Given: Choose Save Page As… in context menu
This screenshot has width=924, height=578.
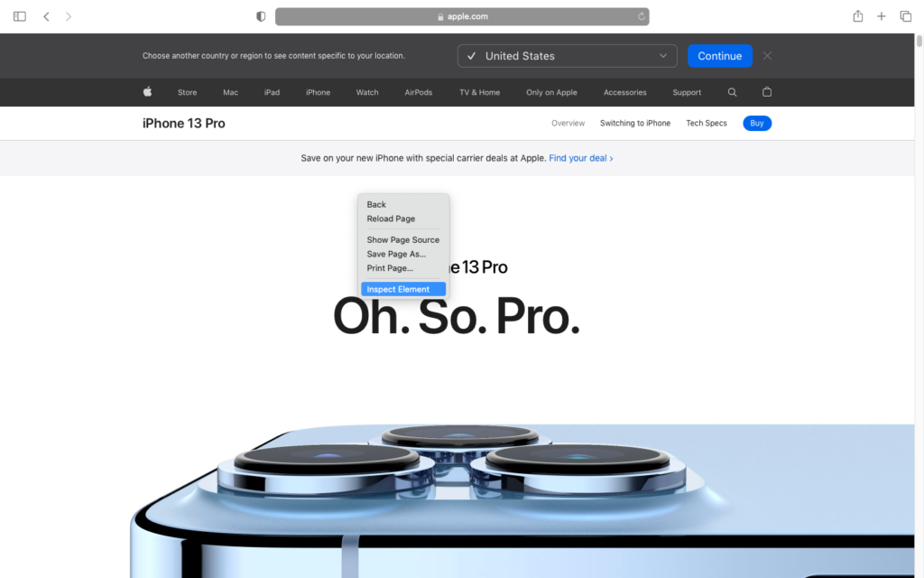Looking at the screenshot, I should pos(403,254).
